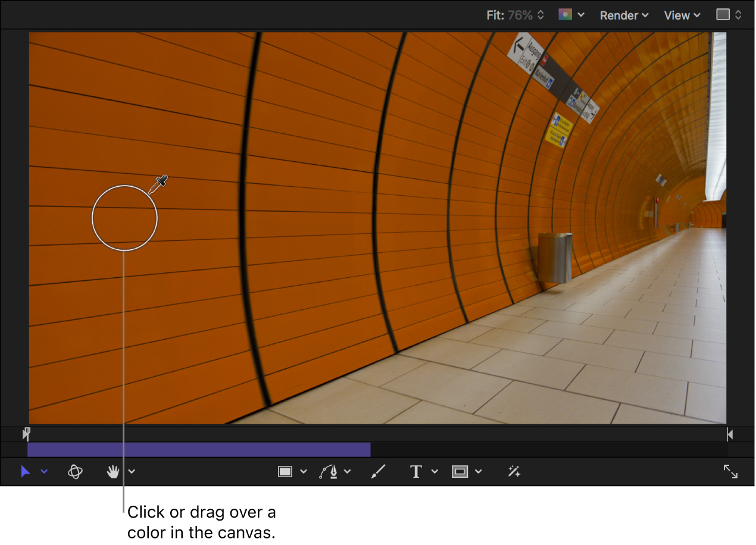756x545 pixels.
Task: Click the Adjust Item sparkle tool
Action: [513, 471]
